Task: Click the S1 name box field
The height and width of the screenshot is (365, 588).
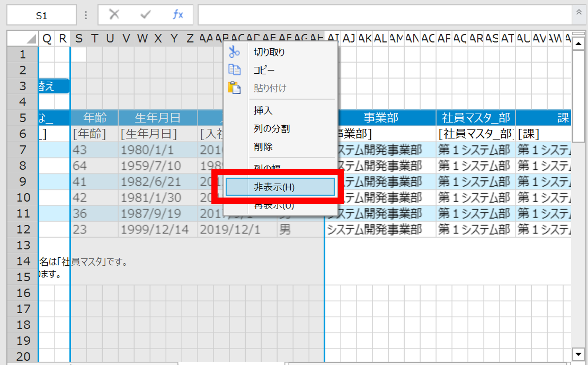Action: tap(41, 16)
